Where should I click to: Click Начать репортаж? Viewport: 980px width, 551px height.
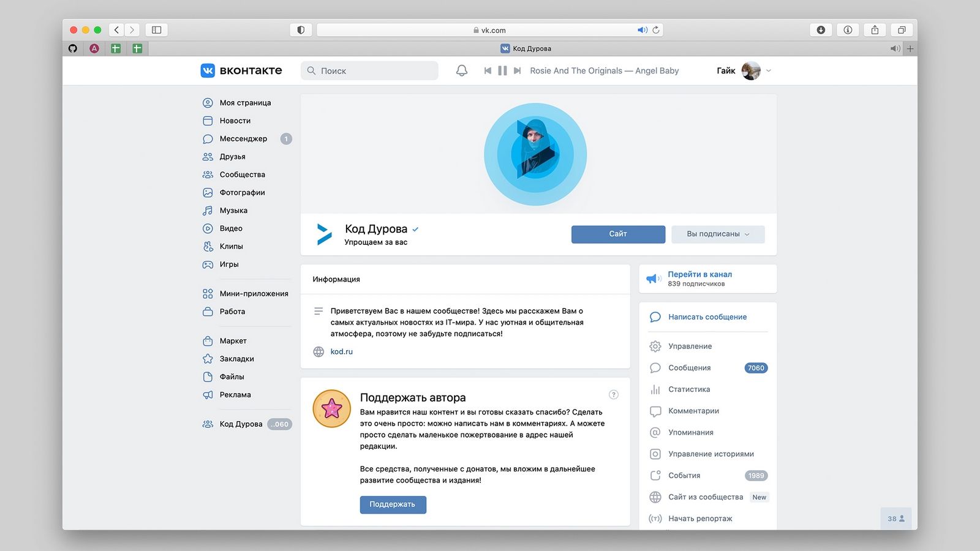pyautogui.click(x=700, y=519)
